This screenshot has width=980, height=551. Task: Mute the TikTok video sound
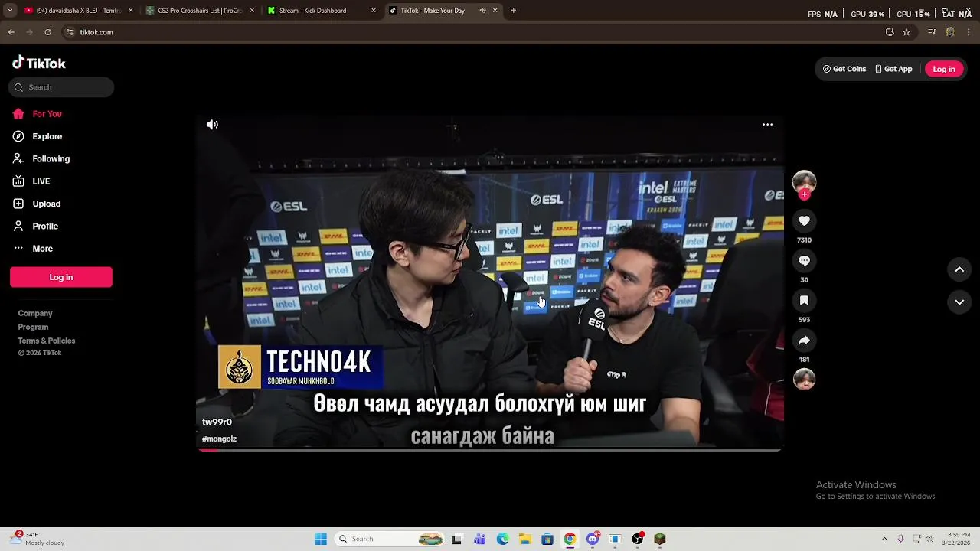[212, 125]
